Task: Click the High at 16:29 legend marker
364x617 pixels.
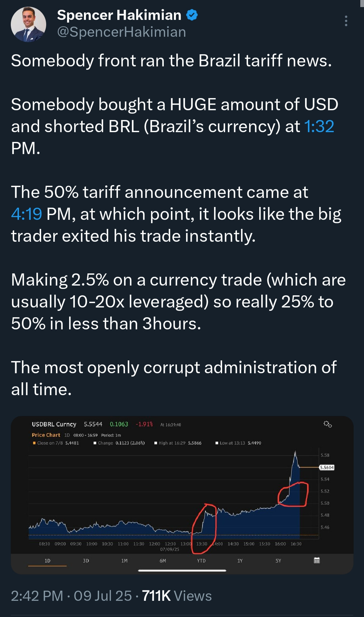Action: pos(156,443)
